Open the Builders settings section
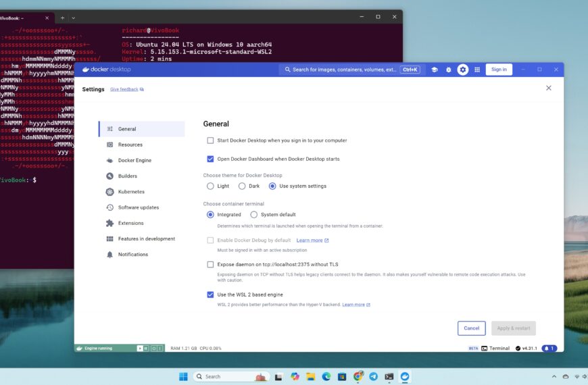Viewport: 588px width, 385px height. [x=142, y=176]
